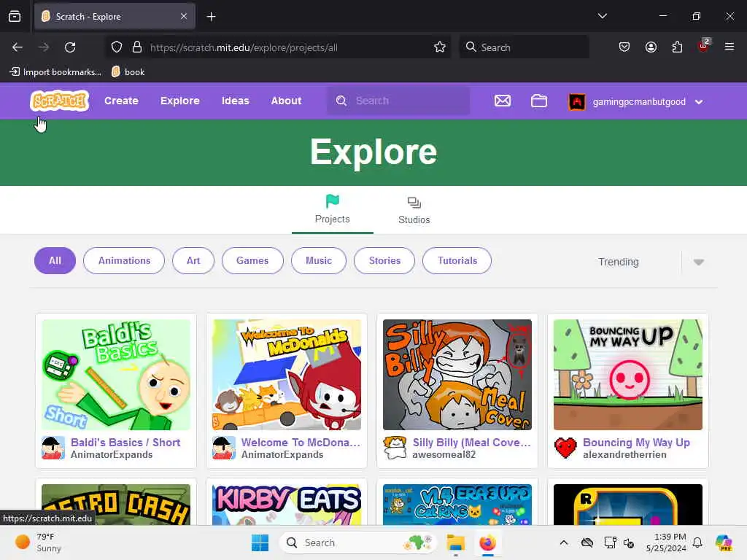Open the Firefox View icon in tab bar
The height and width of the screenshot is (560, 747).
tap(15, 16)
